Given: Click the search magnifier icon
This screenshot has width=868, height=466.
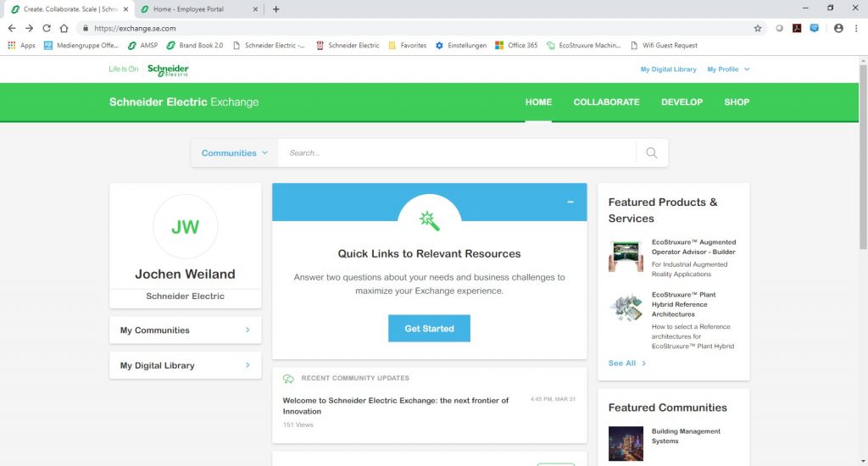Looking at the screenshot, I should (651, 153).
